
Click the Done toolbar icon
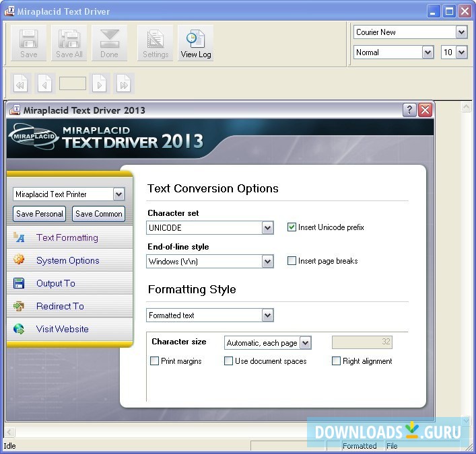(109, 43)
